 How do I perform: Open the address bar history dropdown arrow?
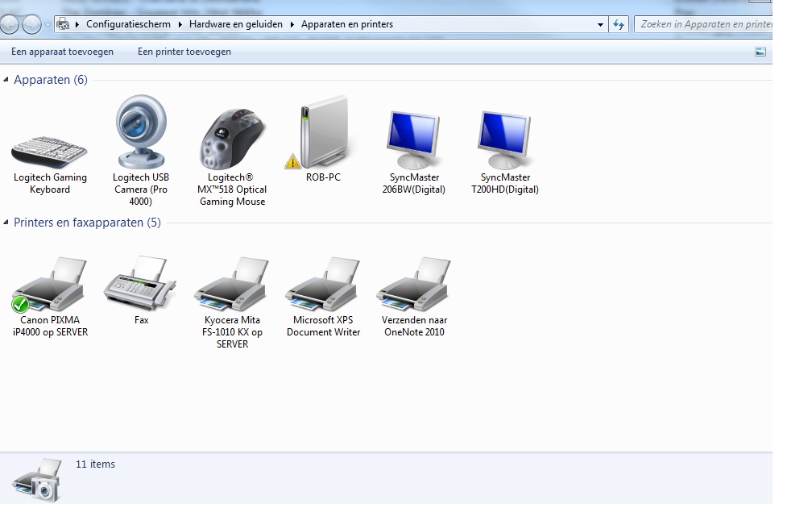[600, 24]
